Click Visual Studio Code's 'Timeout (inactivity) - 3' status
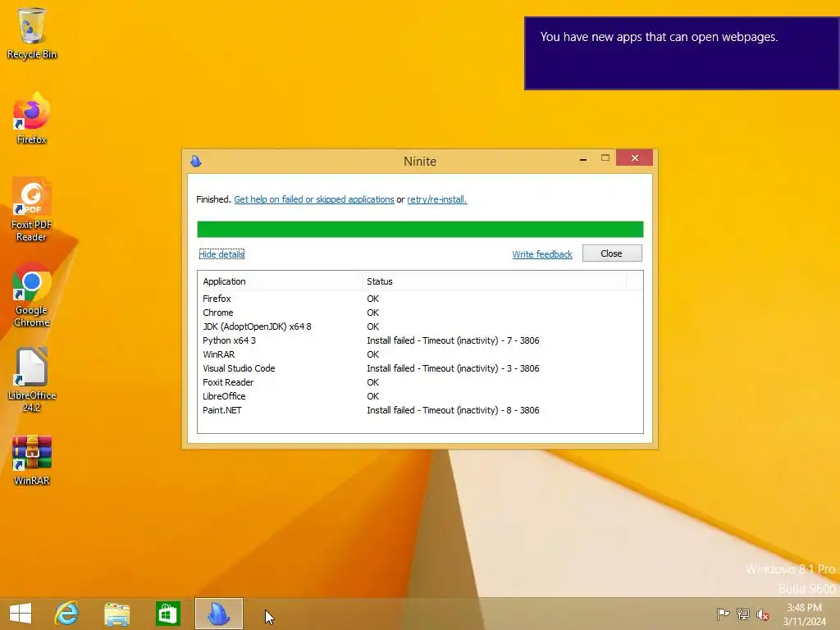Screen dimensions: 840x630 click(467, 368)
